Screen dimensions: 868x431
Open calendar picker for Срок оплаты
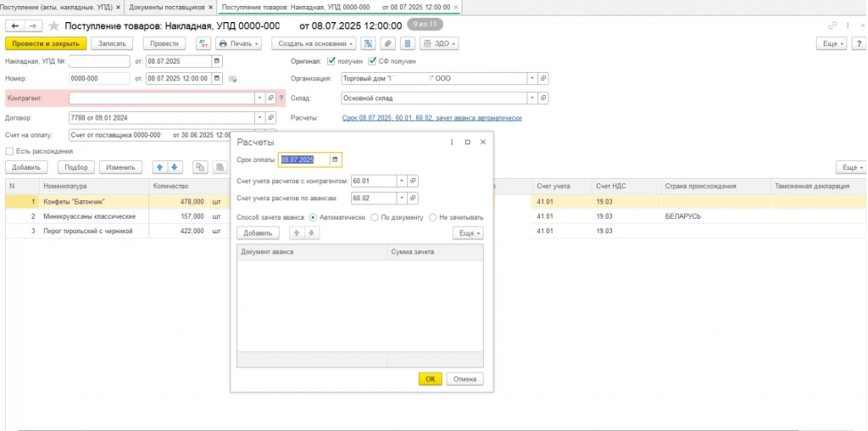tap(335, 160)
